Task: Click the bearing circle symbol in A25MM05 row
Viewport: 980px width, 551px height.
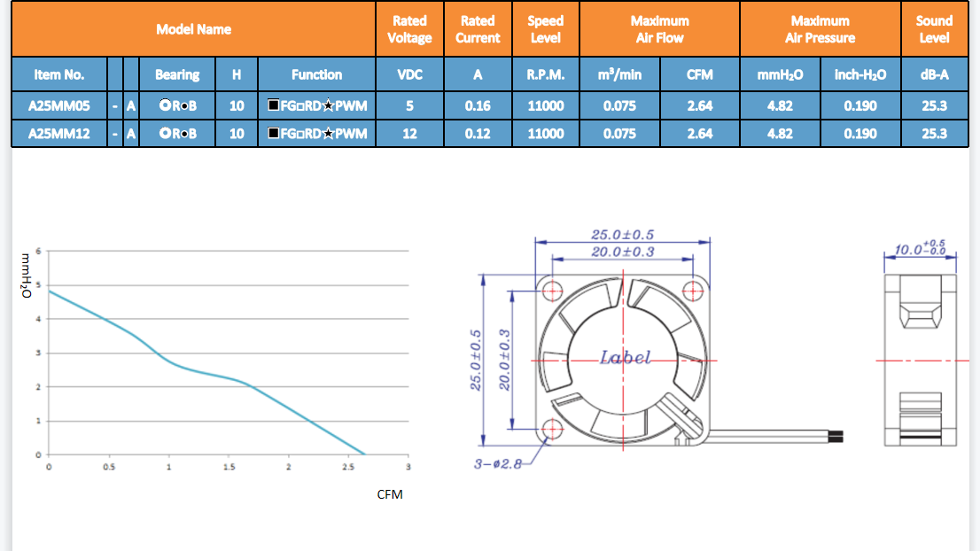Action: point(165,105)
